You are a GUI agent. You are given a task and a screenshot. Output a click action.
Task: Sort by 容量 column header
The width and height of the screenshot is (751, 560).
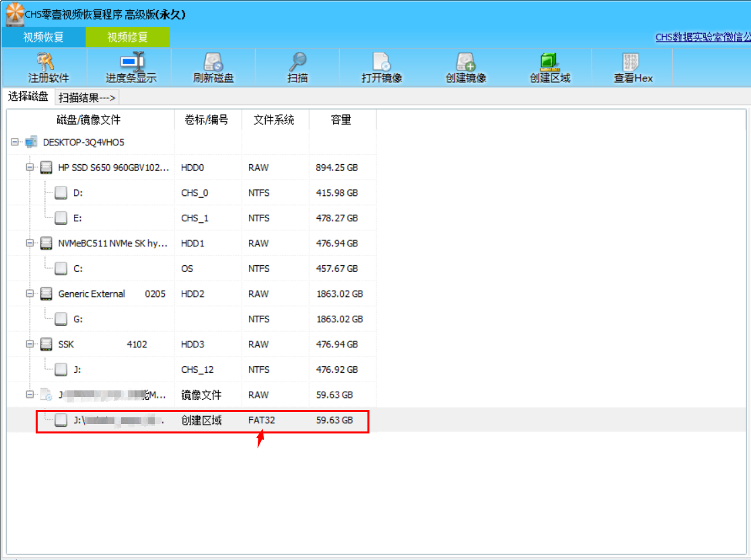pyautogui.click(x=341, y=120)
